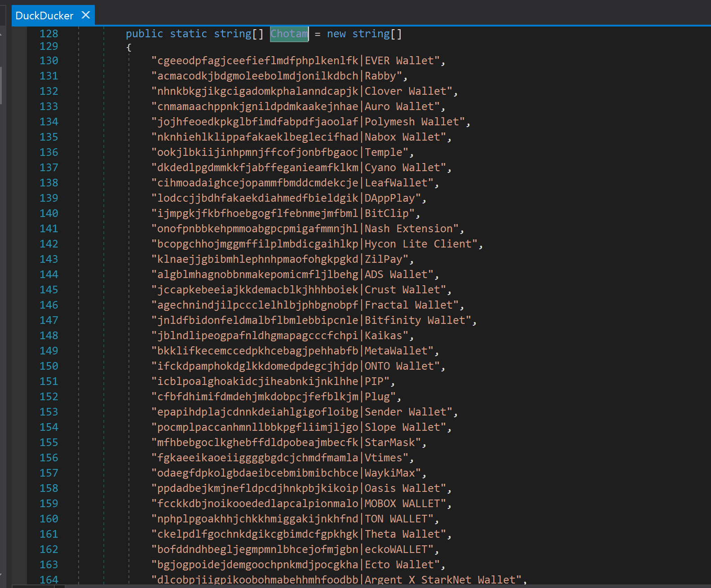Click the Plug entry string
Screen dimensions: 711x588
tap(277, 397)
